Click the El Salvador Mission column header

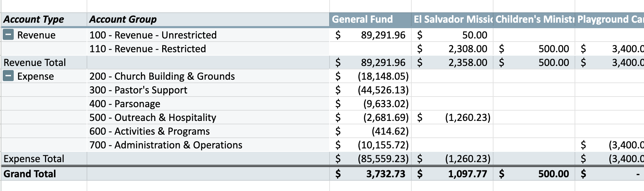pos(452,20)
